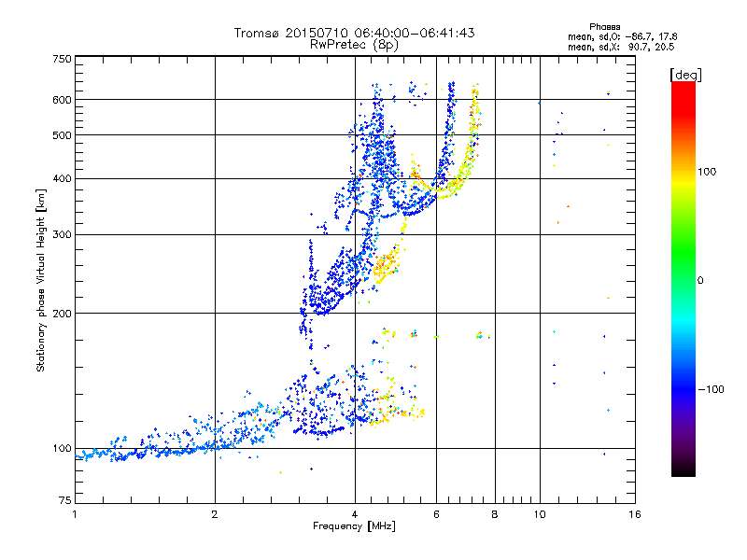Click the 'Frequency [MHz]' axis title
This screenshot has height=560, width=747.
coord(354,526)
